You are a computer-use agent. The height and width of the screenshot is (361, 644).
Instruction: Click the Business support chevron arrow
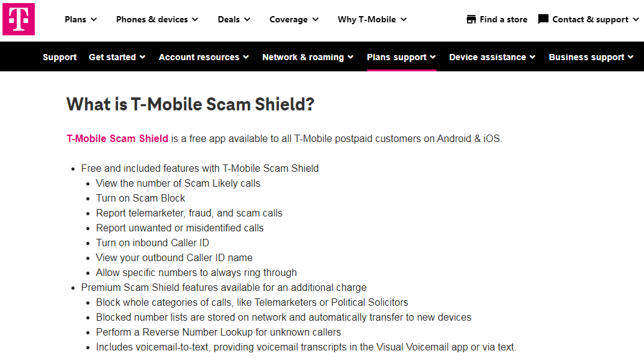tap(631, 58)
